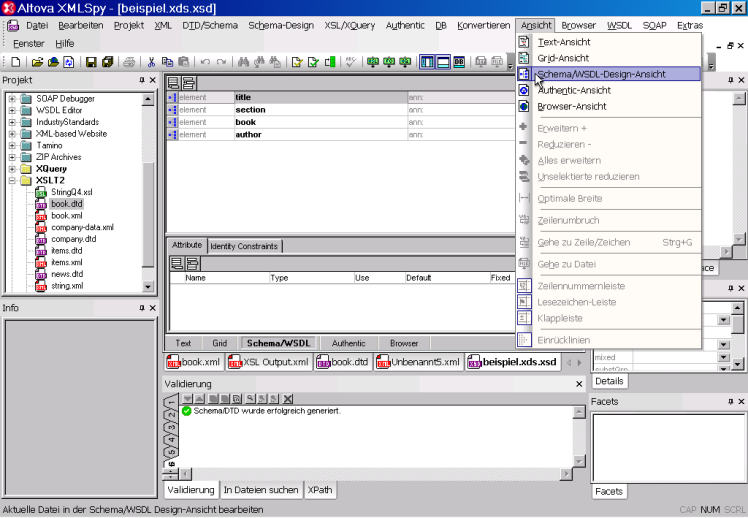Open the Unbenannt5.xml document tab
The height and width of the screenshot is (518, 748).
click(418, 362)
